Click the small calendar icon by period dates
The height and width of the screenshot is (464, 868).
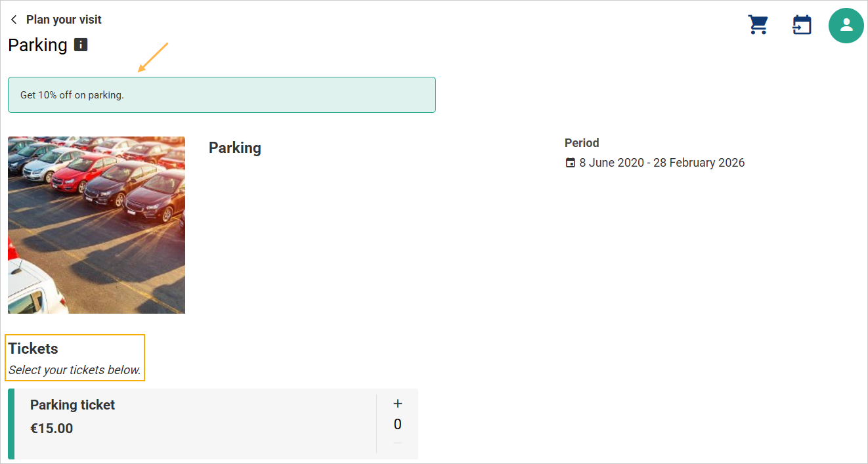click(x=570, y=163)
